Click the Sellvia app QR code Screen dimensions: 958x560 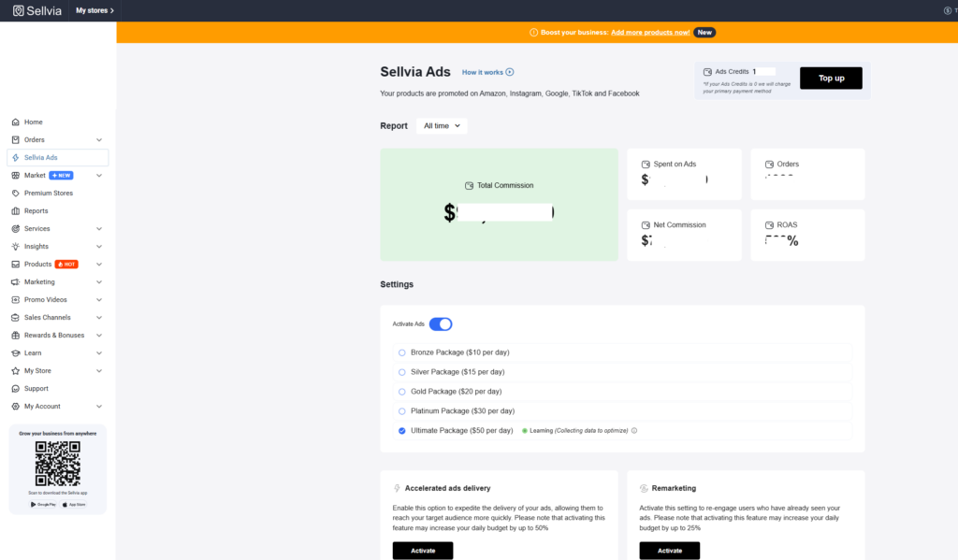coord(57,464)
